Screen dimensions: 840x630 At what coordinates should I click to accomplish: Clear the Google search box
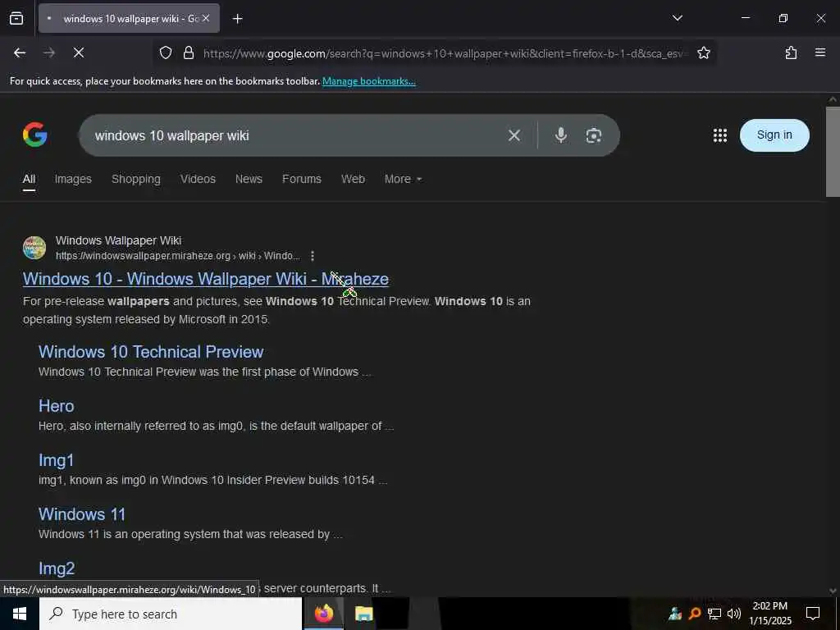point(514,135)
